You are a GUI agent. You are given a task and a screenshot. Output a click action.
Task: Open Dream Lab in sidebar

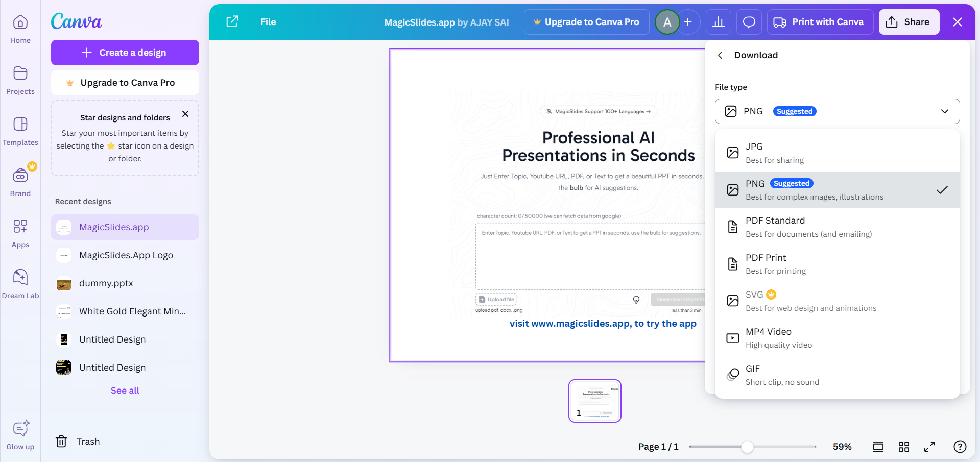(x=20, y=284)
